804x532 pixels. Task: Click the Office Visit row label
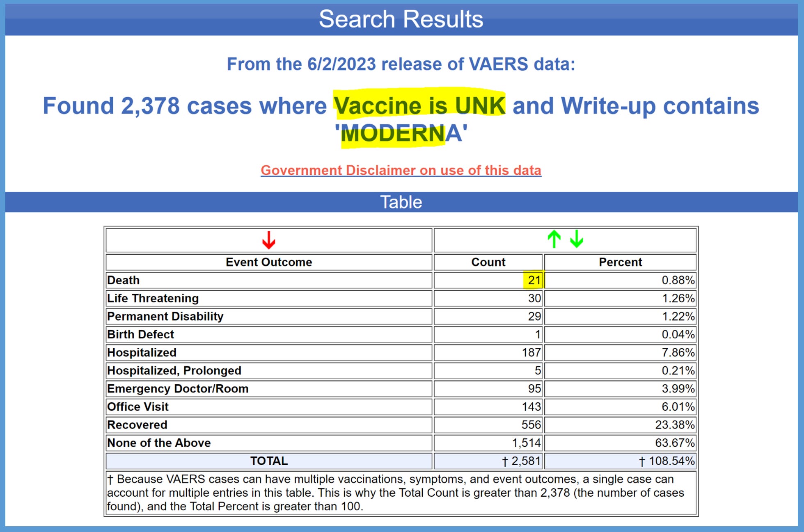pyautogui.click(x=269, y=406)
